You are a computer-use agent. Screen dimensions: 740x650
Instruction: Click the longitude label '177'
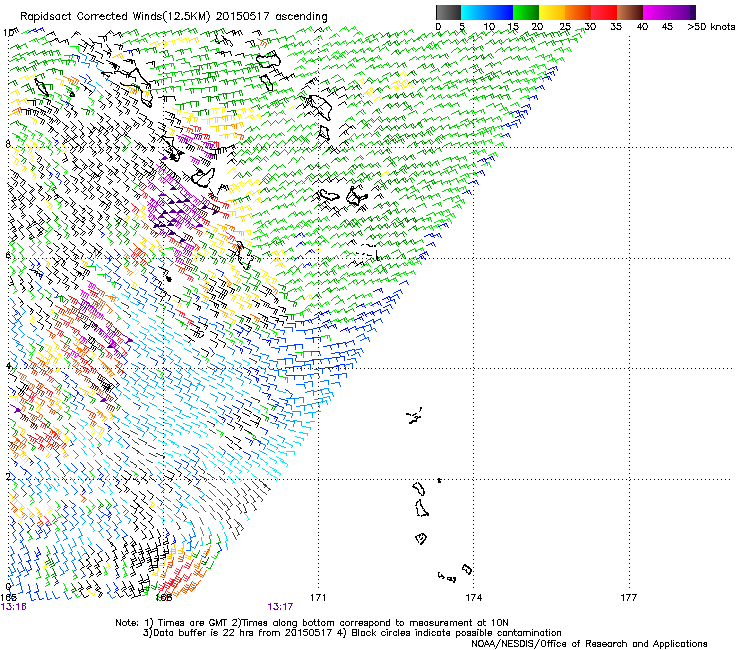click(x=629, y=598)
